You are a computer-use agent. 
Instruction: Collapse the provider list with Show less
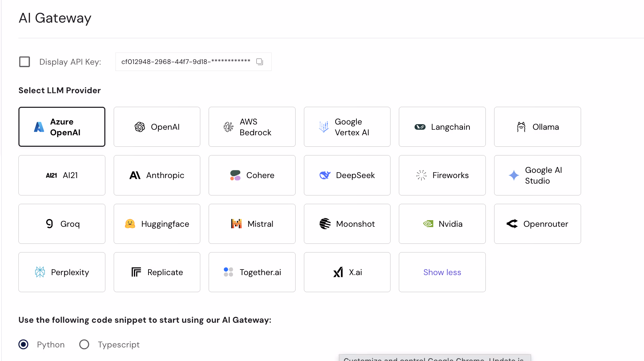tap(442, 272)
